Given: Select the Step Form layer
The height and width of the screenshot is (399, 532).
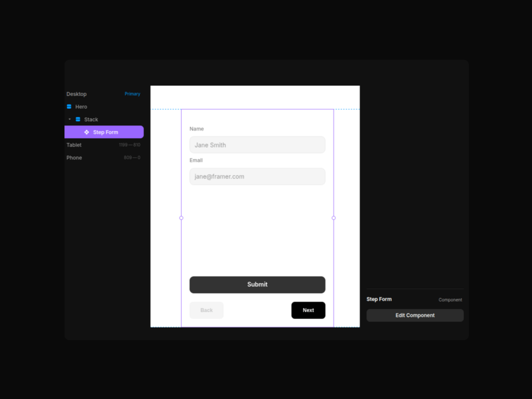Looking at the screenshot, I should point(105,132).
